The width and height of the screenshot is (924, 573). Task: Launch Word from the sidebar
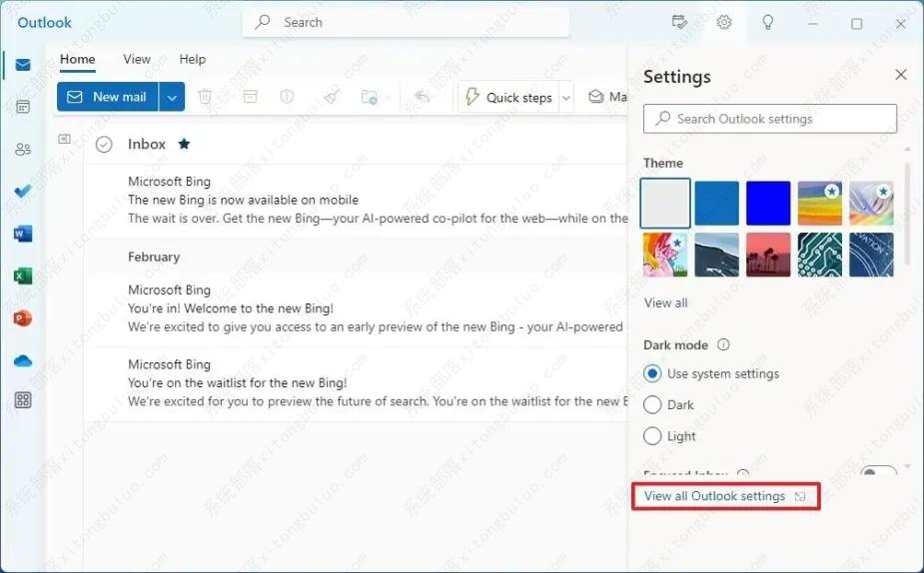[x=23, y=234]
